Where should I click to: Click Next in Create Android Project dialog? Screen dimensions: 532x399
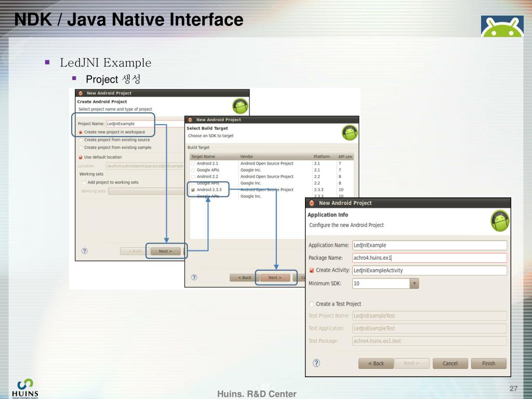pos(166,251)
